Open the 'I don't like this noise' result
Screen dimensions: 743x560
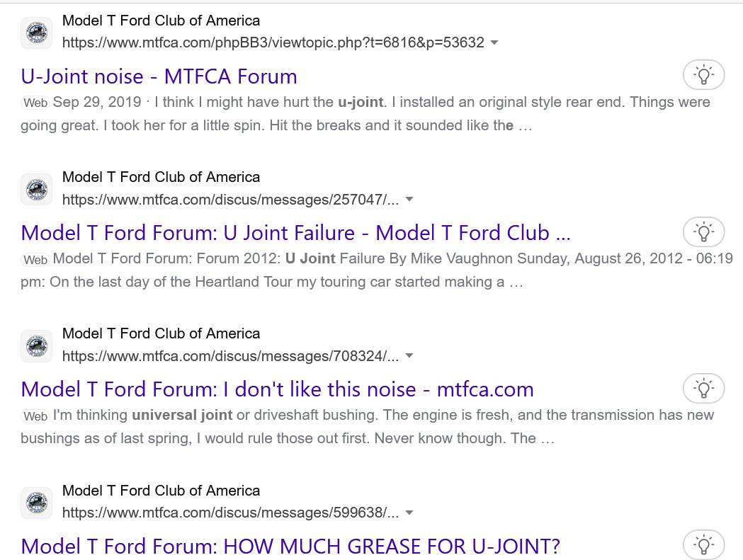[x=277, y=389]
